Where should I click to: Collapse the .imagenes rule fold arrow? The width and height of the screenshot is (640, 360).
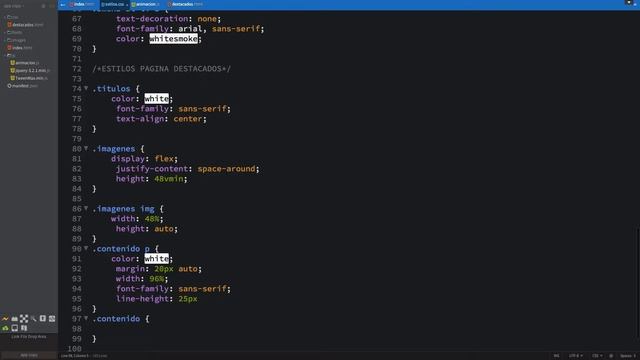[x=86, y=148]
